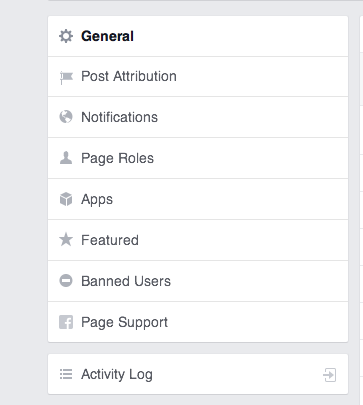The image size is (363, 405).
Task: Open the General settings tab
Action: (198, 36)
